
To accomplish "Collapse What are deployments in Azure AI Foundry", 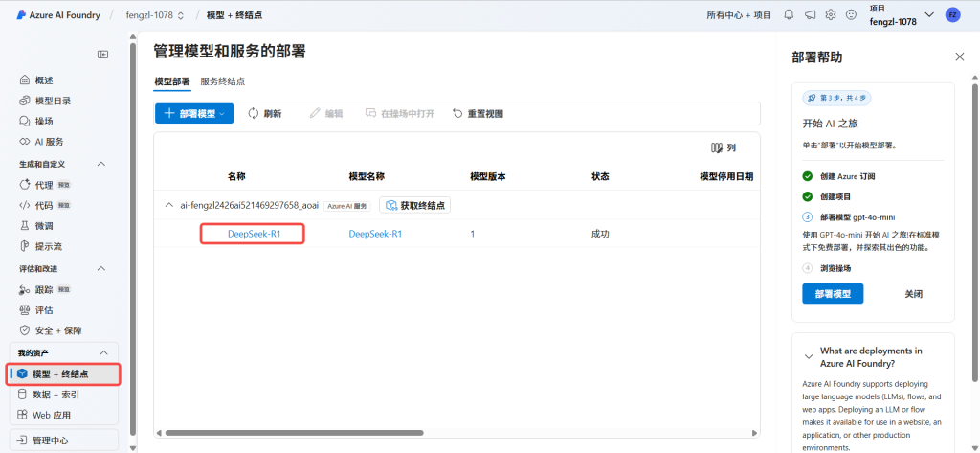I will click(808, 356).
